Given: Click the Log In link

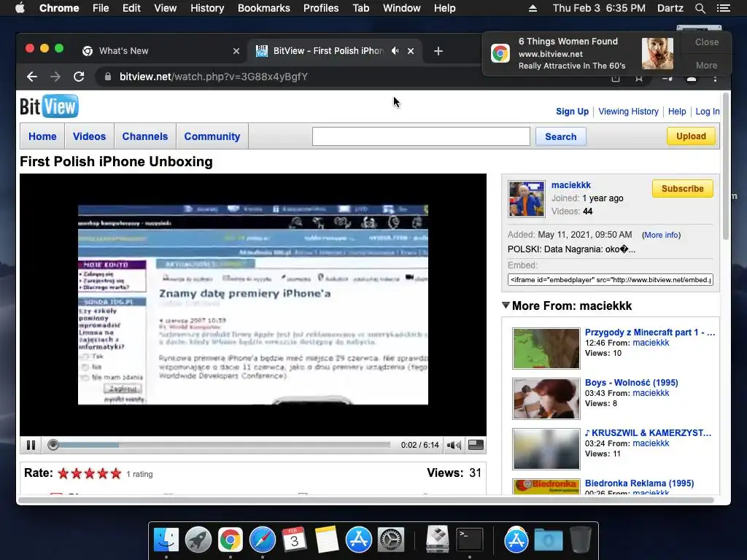Looking at the screenshot, I should pyautogui.click(x=708, y=112).
